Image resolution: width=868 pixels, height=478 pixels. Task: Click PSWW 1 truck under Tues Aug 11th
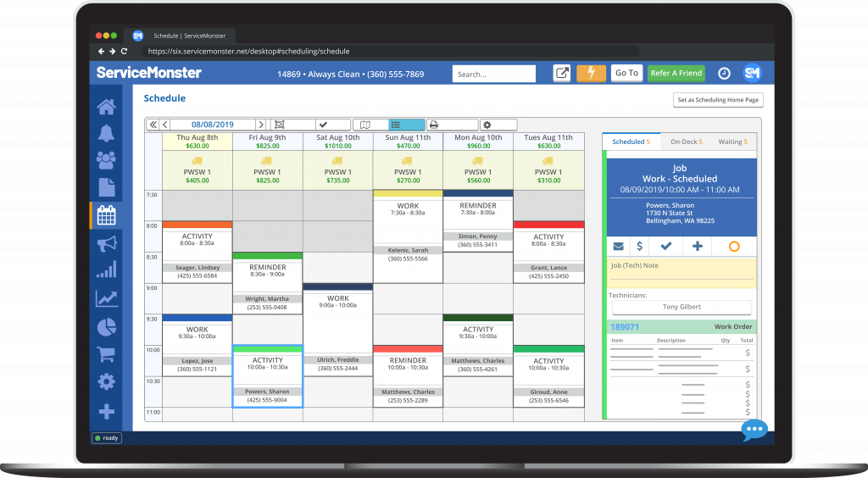click(548, 170)
